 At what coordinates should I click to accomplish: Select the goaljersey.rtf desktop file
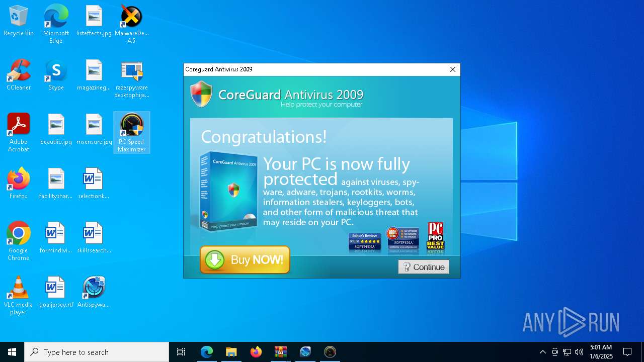pyautogui.click(x=56, y=293)
